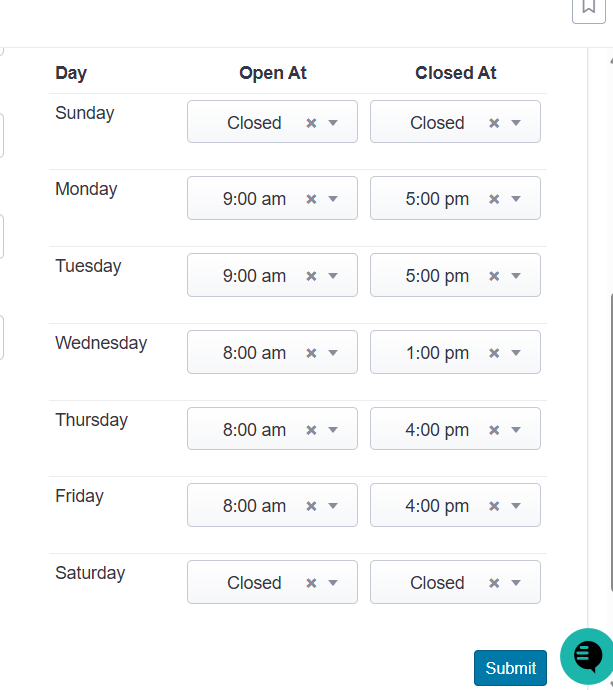Click the vertical scrollbar thumb on right

(611, 442)
